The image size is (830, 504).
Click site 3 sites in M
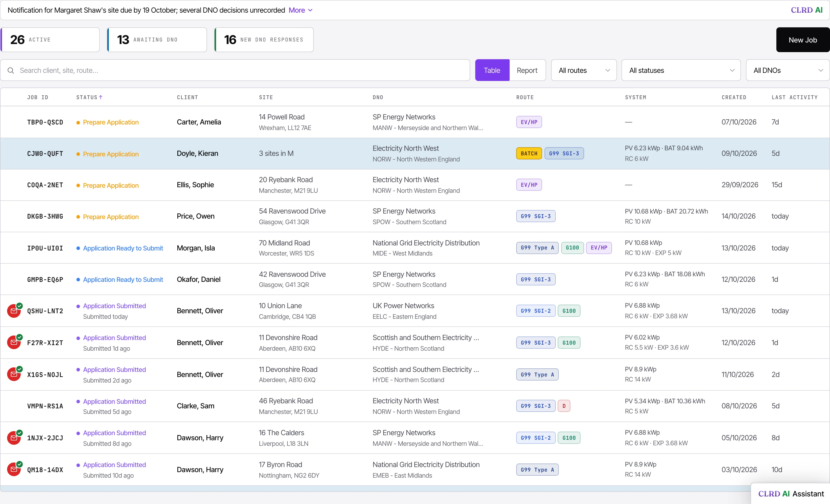pyautogui.click(x=276, y=153)
